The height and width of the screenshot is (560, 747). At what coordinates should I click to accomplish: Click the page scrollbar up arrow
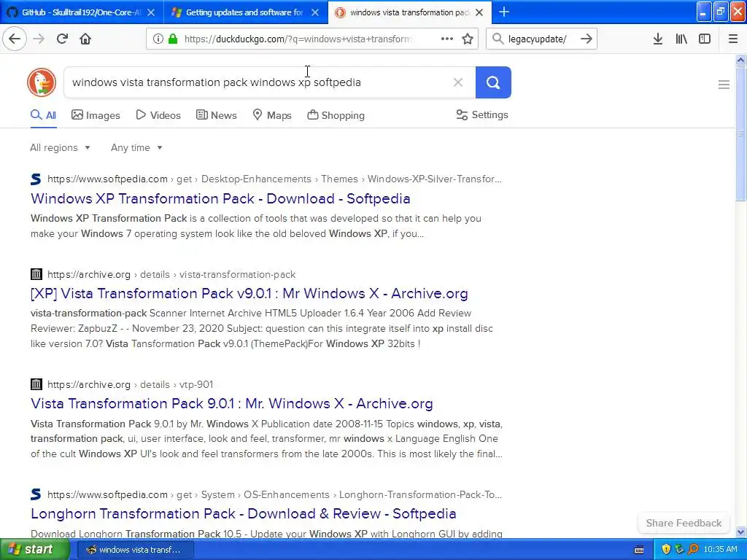[x=741, y=60]
